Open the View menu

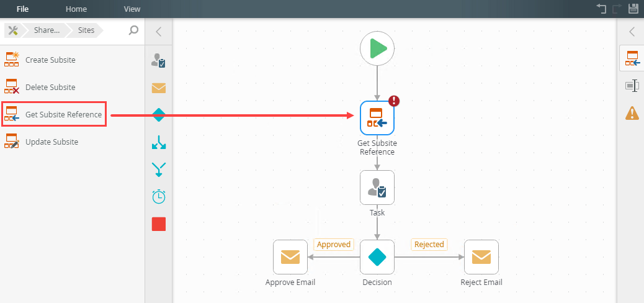pyautogui.click(x=132, y=9)
